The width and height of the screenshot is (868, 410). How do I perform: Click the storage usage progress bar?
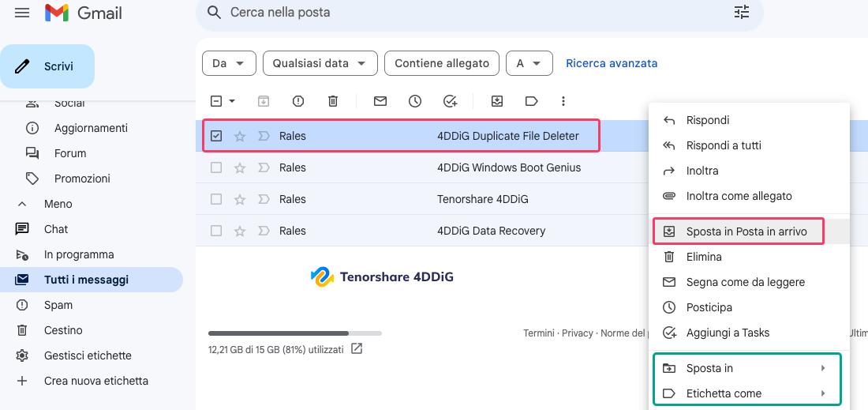click(x=294, y=333)
